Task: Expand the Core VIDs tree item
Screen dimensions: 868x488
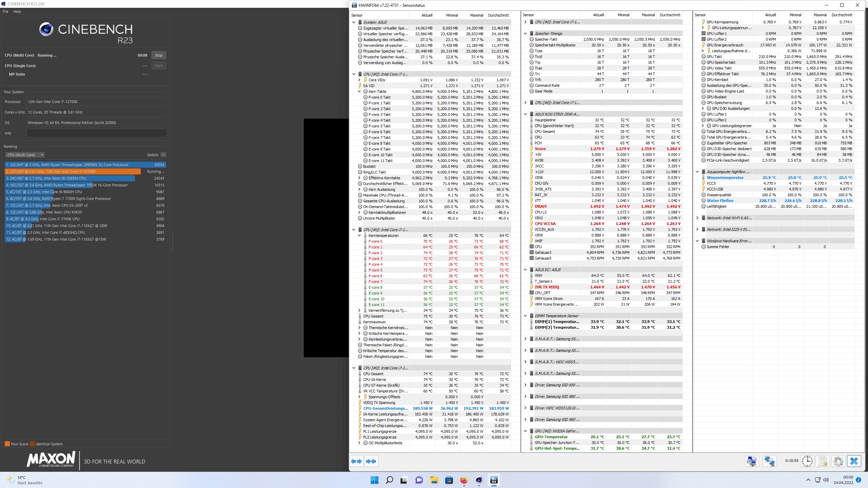Action: (x=359, y=80)
